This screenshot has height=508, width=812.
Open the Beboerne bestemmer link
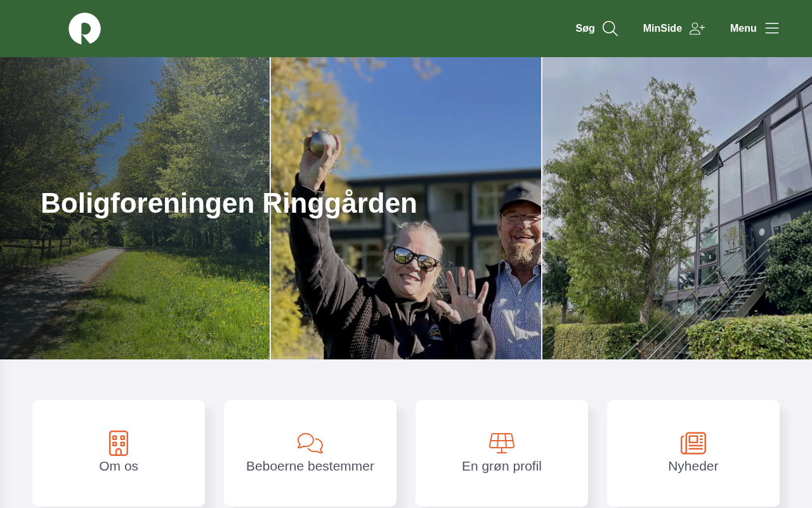(310, 466)
